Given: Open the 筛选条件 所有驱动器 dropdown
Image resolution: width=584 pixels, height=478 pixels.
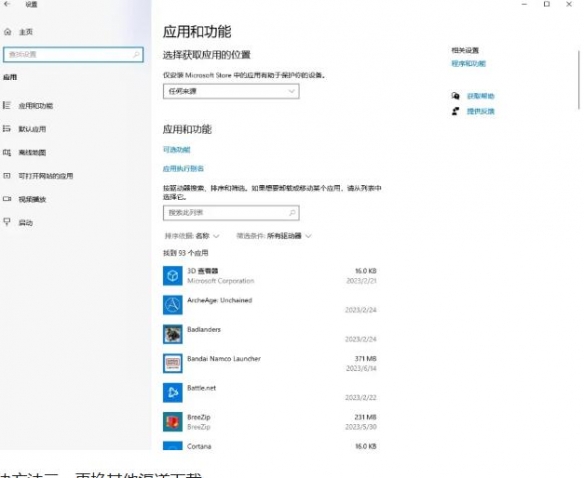Looking at the screenshot, I should [274, 236].
